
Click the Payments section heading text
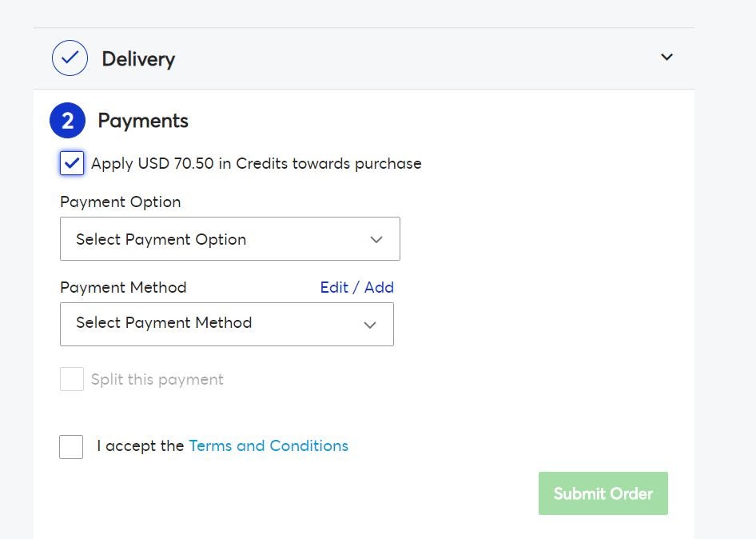pos(143,121)
